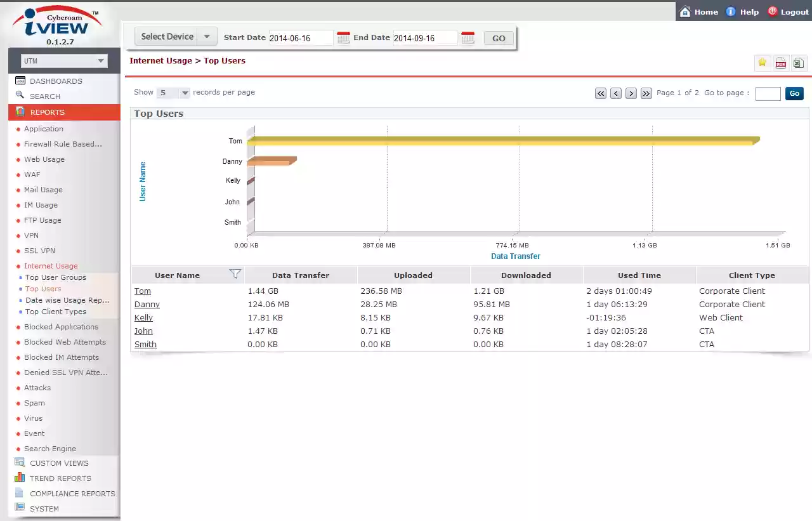Viewport: 812px width, 521px height.
Task: Export the Top Users report to Excel
Action: point(798,62)
